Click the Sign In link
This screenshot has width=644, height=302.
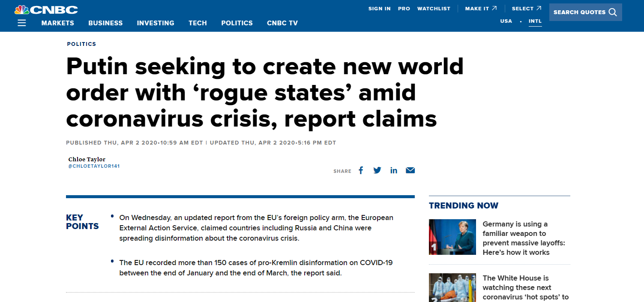point(379,9)
